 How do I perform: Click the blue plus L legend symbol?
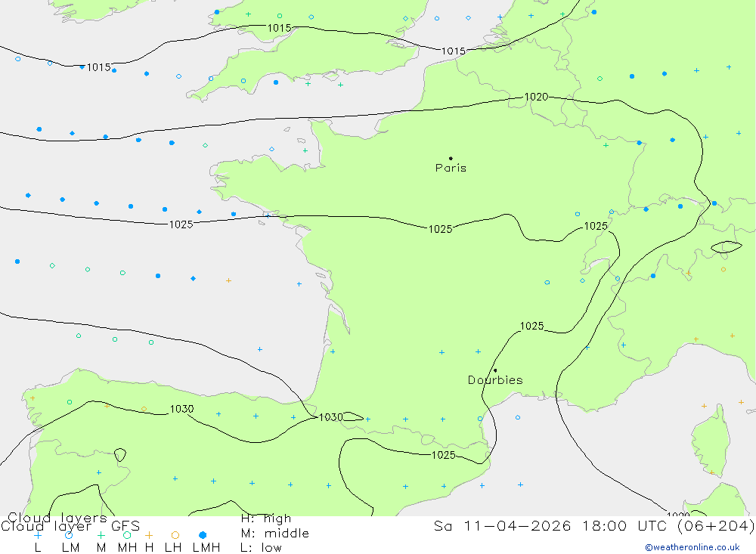click(x=38, y=535)
